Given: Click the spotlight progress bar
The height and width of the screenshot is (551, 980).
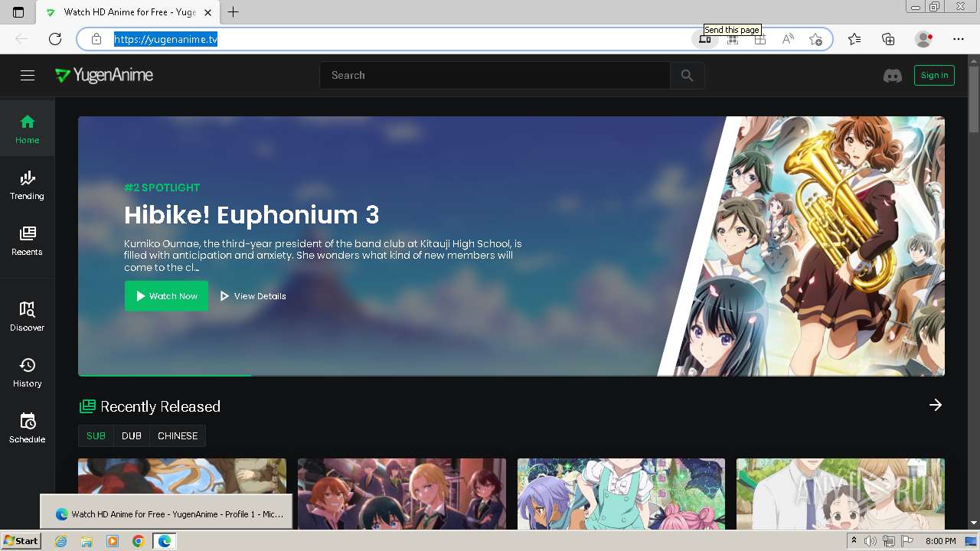Looking at the screenshot, I should click(x=511, y=375).
